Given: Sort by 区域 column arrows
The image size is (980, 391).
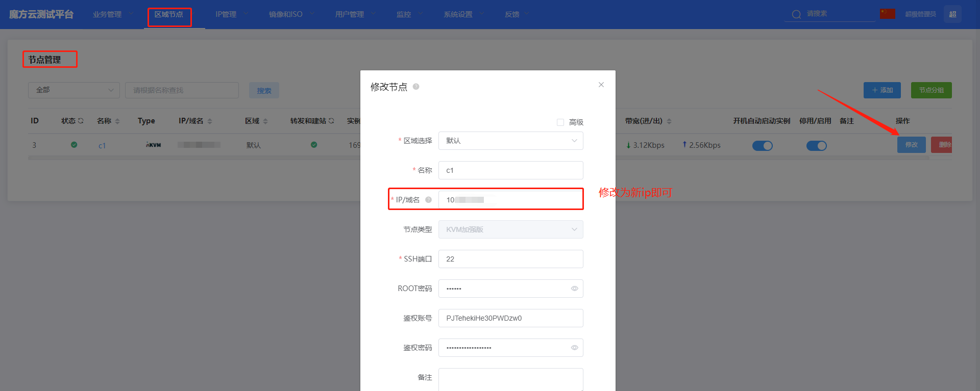Looking at the screenshot, I should [x=265, y=121].
